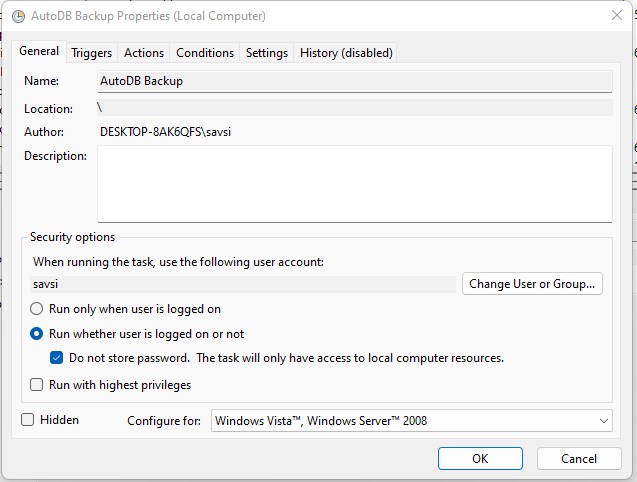Switch to the General tab
The height and width of the screenshot is (482, 637).
(x=39, y=51)
